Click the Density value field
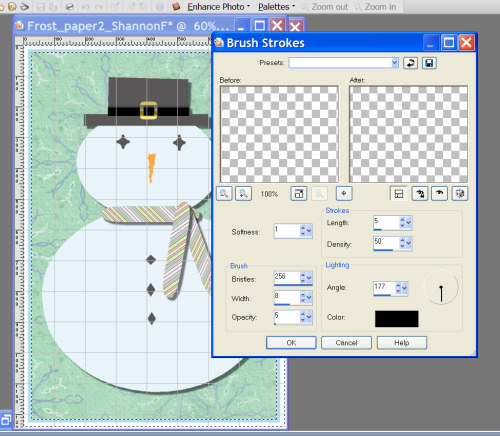Image resolution: width=500 pixels, height=436 pixels. [x=386, y=243]
